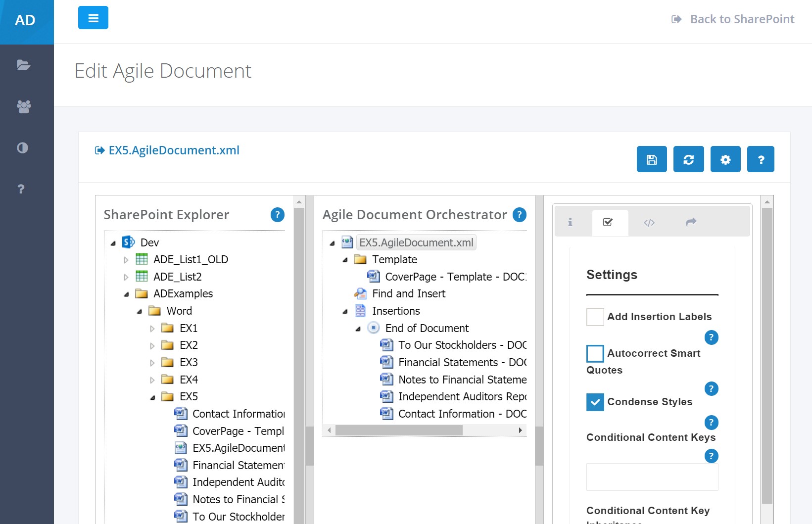
Task: Open the folder icon in left sidebar
Action: tap(23, 65)
